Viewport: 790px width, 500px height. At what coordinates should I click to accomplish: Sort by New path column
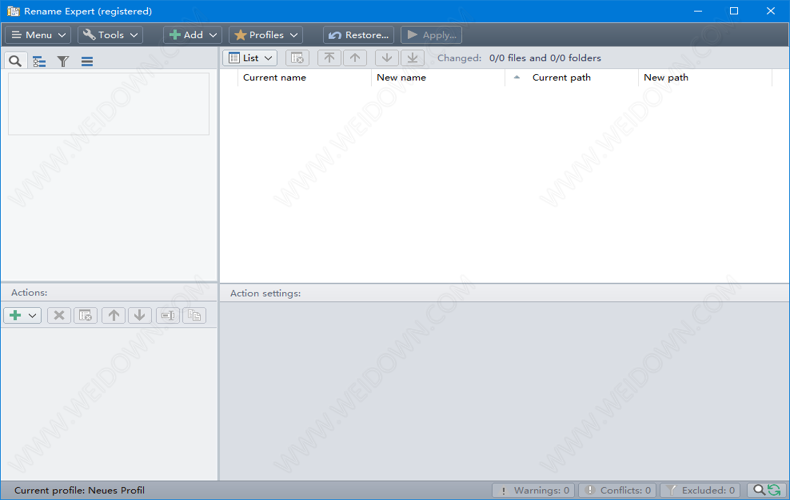(x=705, y=78)
